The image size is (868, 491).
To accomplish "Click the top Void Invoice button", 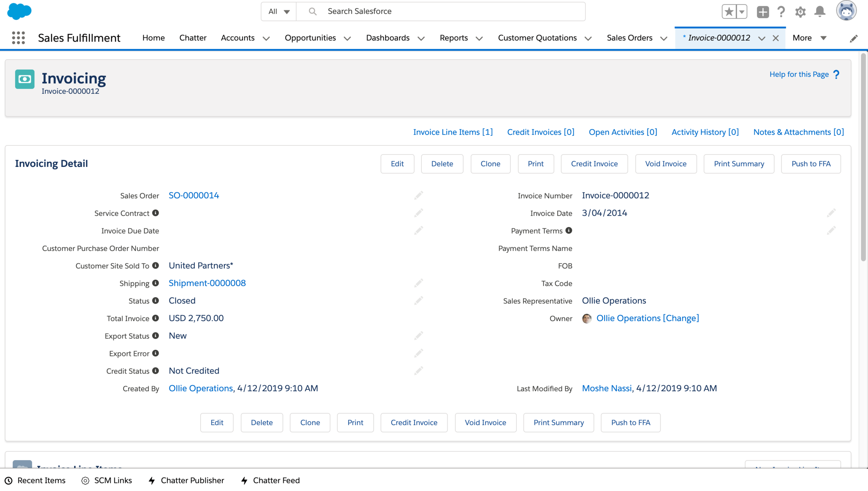I will pos(665,164).
